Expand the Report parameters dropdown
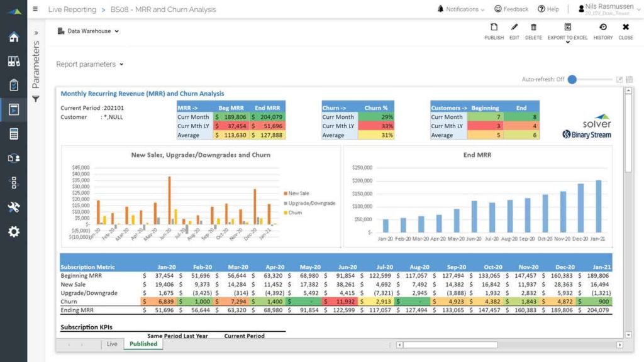644x362 pixels. pos(88,64)
